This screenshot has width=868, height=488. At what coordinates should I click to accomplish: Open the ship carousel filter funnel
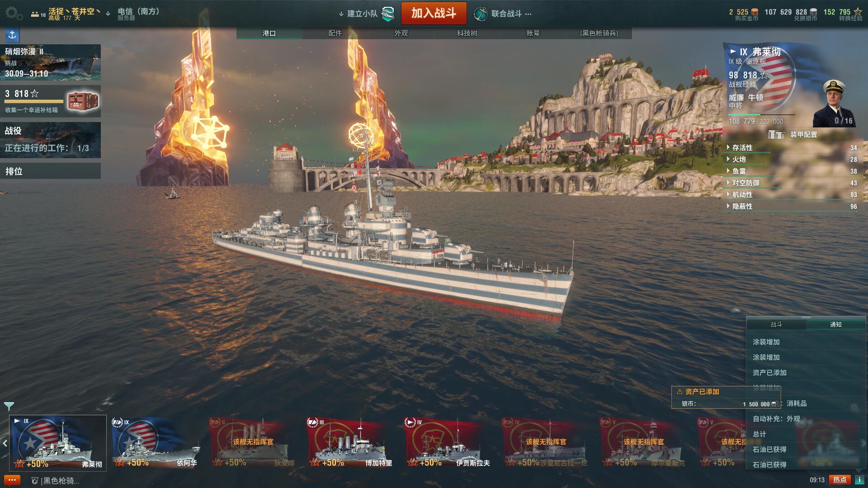point(9,406)
